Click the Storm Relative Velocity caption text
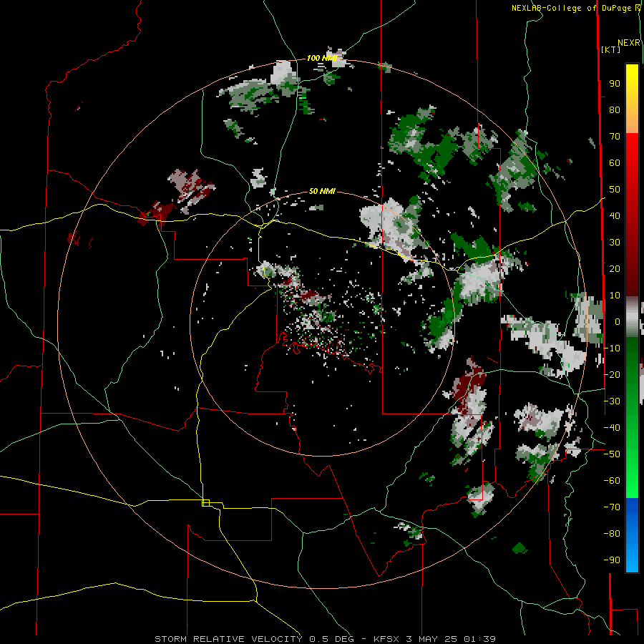644x644 pixels. [x=325, y=639]
